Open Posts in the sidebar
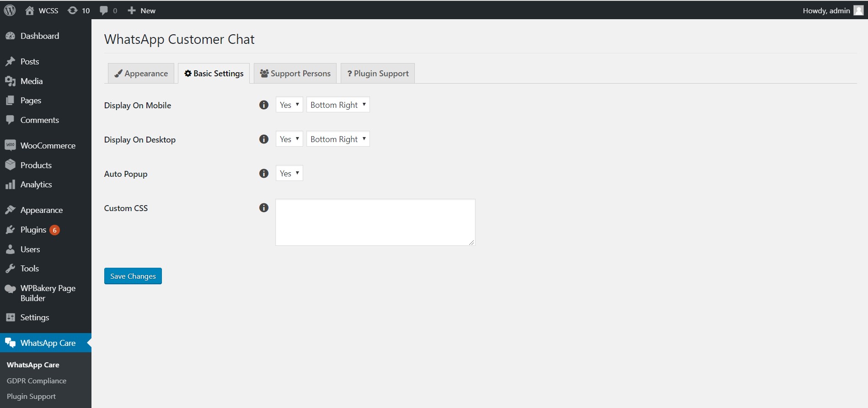Viewport: 868px width, 408px height. pos(46,62)
